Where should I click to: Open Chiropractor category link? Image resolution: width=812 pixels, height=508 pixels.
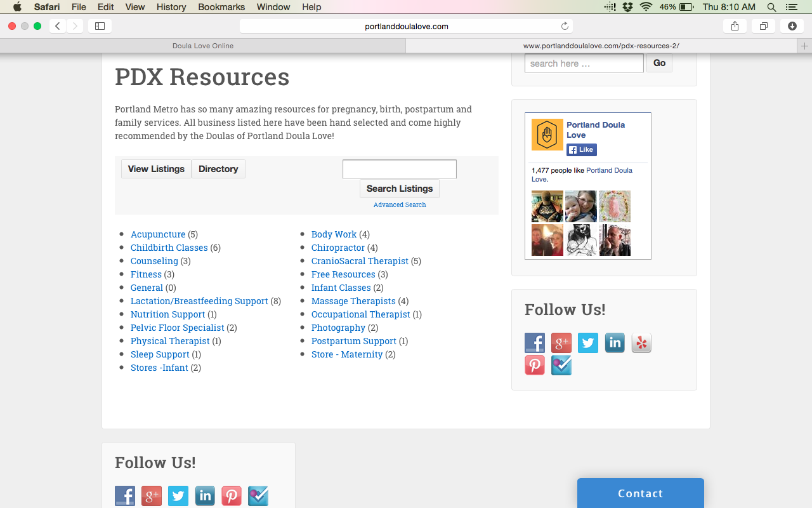point(338,248)
